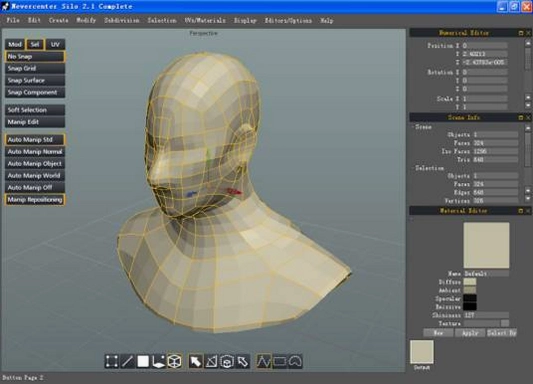The image size is (533, 384).
Task: Open the Subdivision menu
Action: 122,20
